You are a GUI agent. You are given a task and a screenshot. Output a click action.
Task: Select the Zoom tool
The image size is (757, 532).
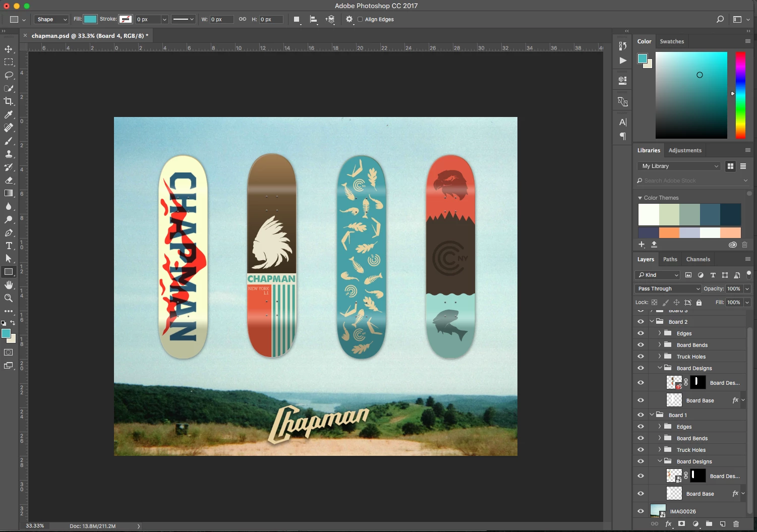tap(9, 298)
